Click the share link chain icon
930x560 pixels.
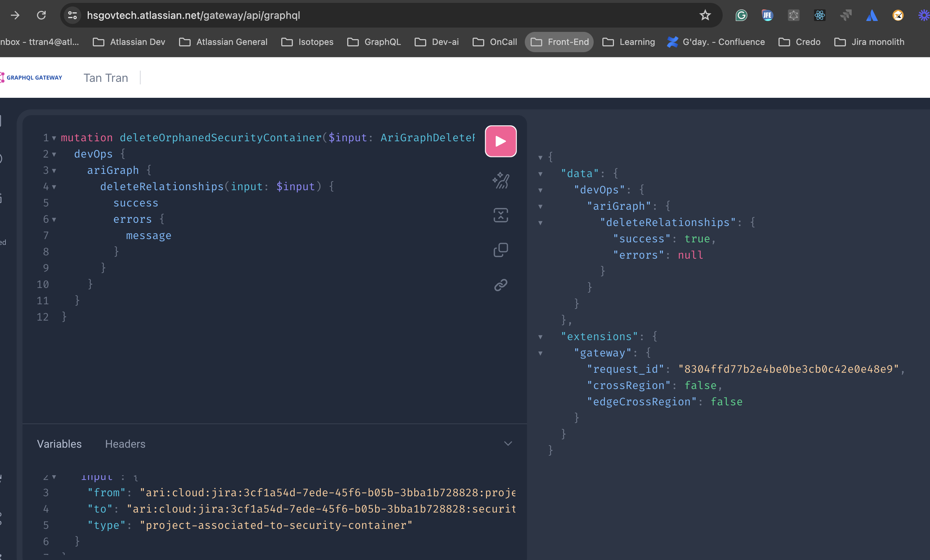coord(501,285)
